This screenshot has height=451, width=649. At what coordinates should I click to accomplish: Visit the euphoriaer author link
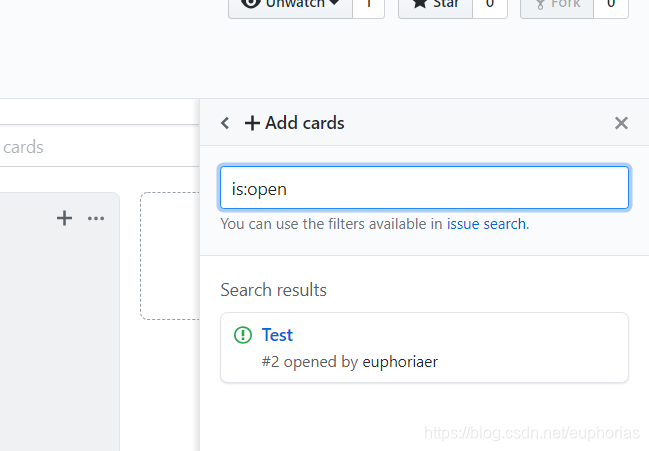(x=400, y=362)
